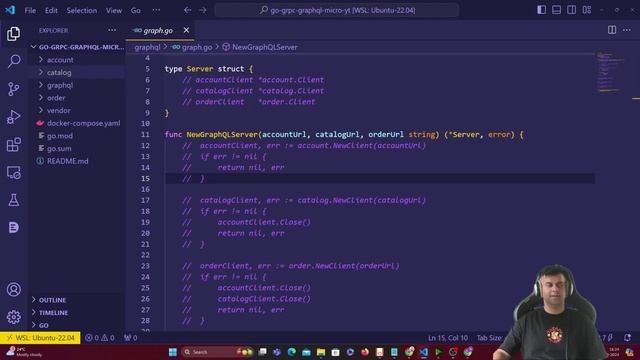Screen dimensions: 640x360
Task: Open the status bar errors and warnings counter
Action: [x=100, y=338]
